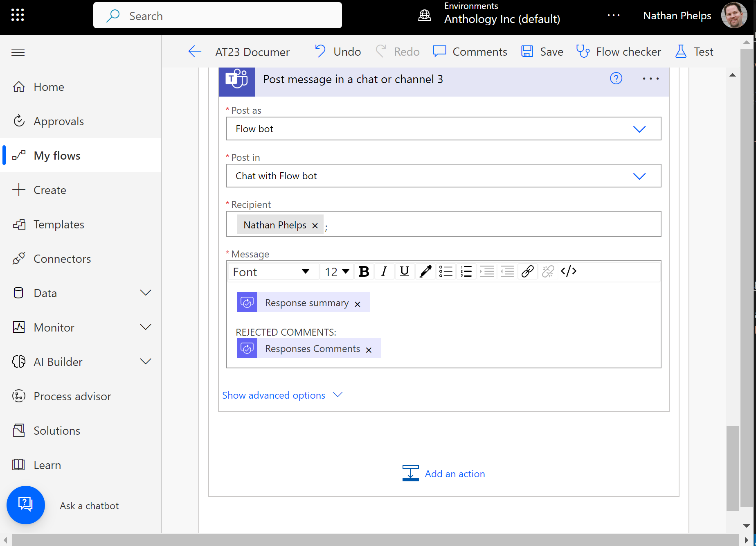756x546 pixels.
Task: Go to Home in the sidebar
Action: click(x=81, y=87)
